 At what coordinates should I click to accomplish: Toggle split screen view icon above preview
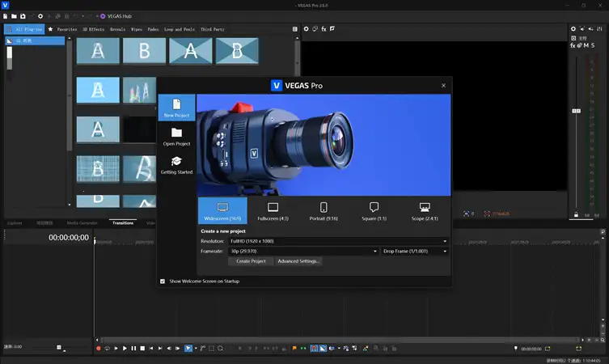332,29
